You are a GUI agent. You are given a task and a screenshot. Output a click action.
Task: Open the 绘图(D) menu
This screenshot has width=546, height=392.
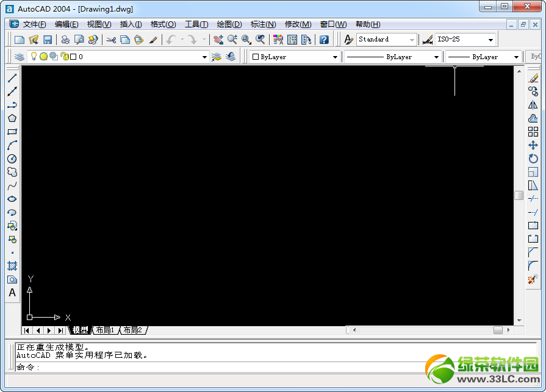[x=229, y=24]
